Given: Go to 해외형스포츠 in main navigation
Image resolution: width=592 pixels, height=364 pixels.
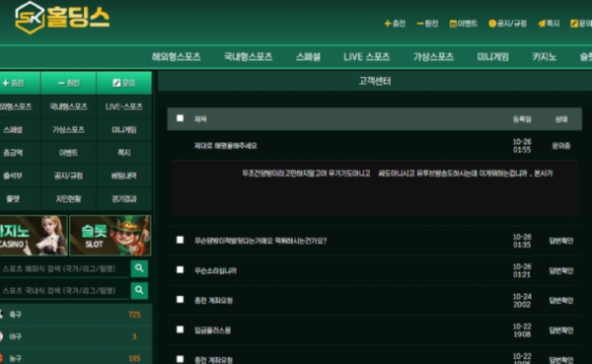Looking at the screenshot, I should pos(177,57).
